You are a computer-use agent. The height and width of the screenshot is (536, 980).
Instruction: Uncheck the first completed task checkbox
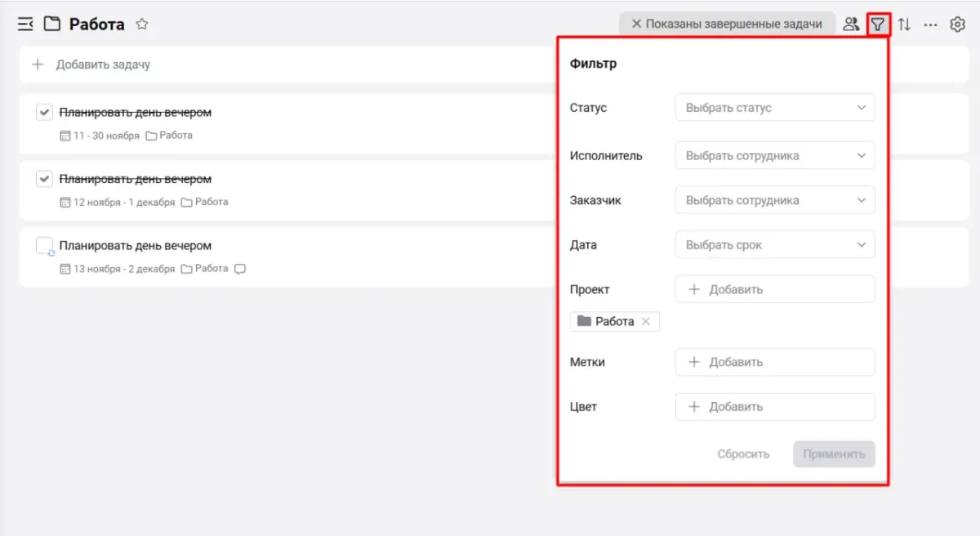point(45,113)
